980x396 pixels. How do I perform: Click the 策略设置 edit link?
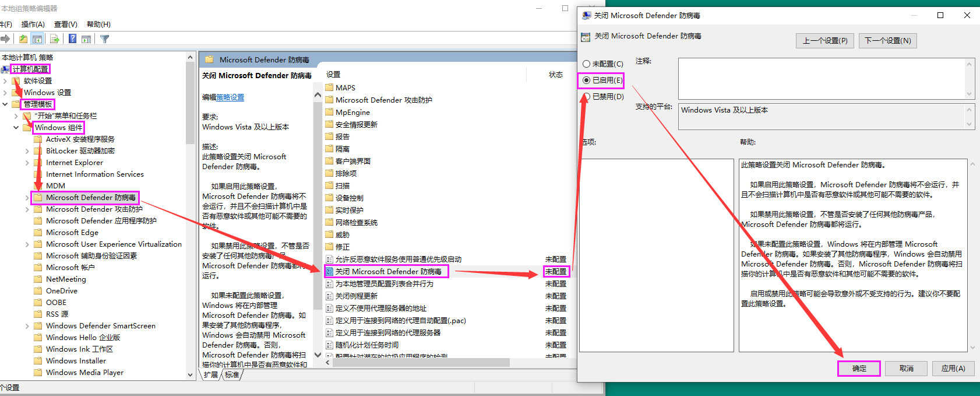point(230,97)
